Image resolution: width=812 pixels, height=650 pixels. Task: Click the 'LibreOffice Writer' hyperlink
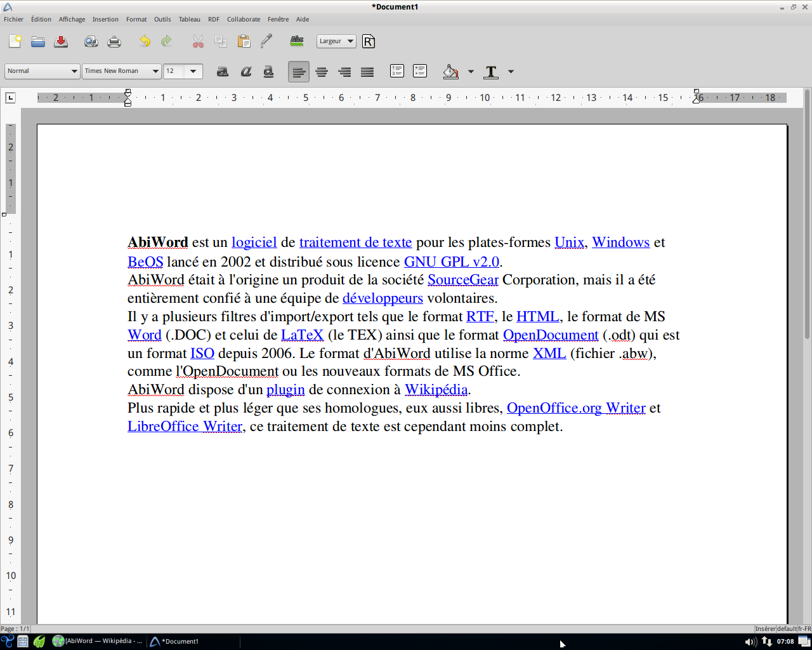185,427
